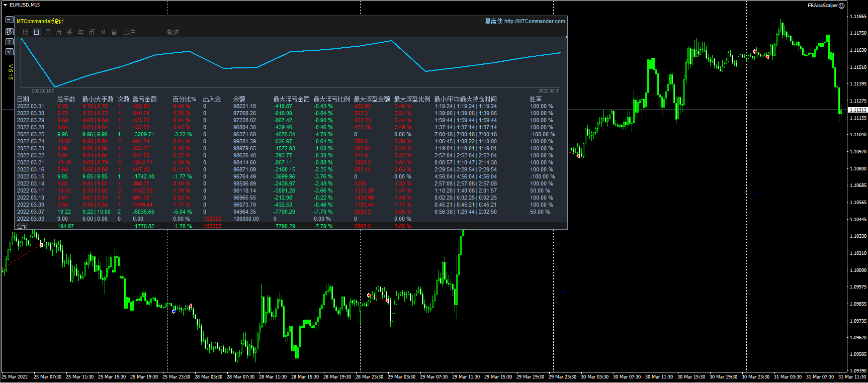Open the 季 quarterly tab
The image size is (868, 383).
tap(70, 32)
